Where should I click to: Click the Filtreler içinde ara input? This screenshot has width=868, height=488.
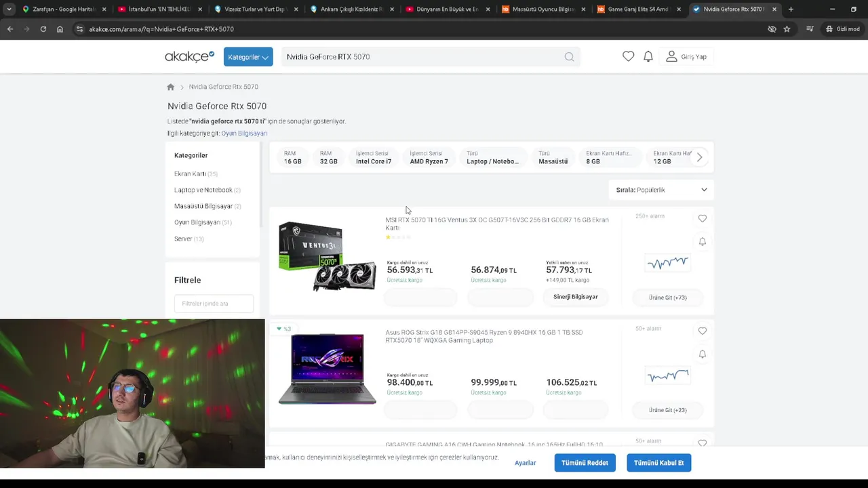click(214, 304)
